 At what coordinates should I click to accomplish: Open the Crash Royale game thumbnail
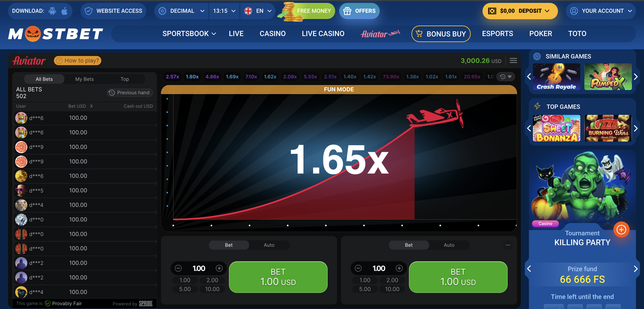point(557,77)
